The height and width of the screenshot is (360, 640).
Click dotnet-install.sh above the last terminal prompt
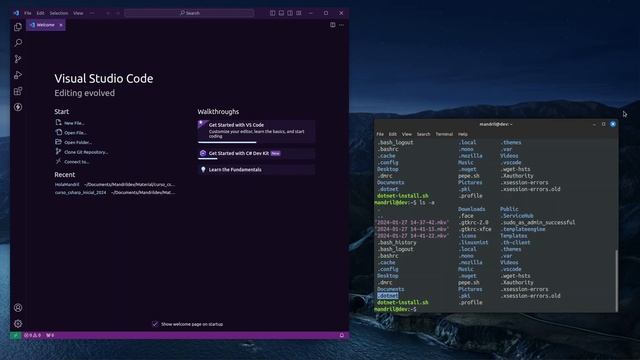pyautogui.click(x=402, y=302)
